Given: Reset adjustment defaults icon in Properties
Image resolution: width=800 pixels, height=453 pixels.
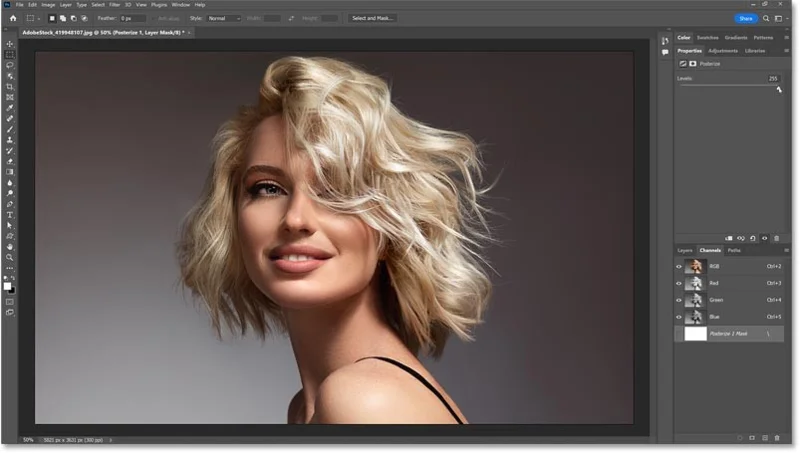Looking at the screenshot, I should coord(753,238).
